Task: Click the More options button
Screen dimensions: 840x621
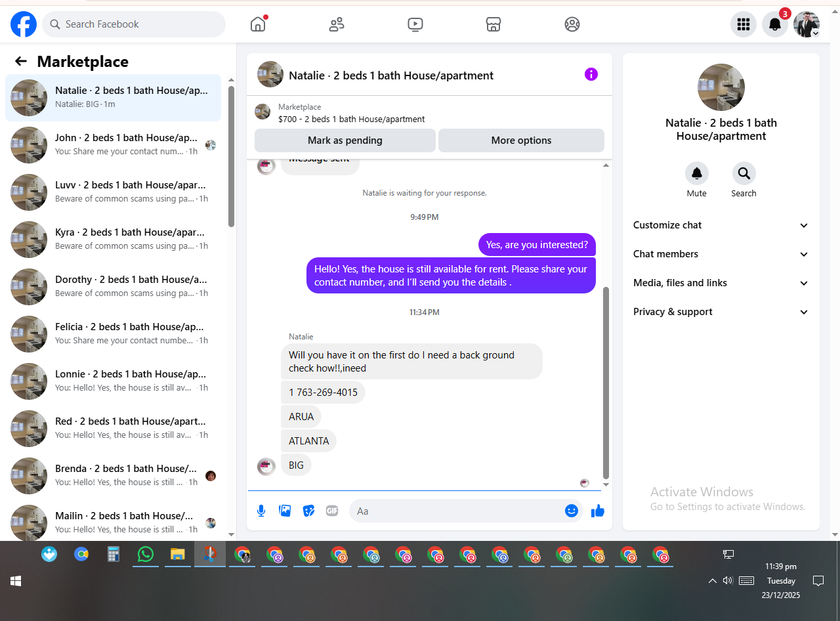Action: click(521, 140)
